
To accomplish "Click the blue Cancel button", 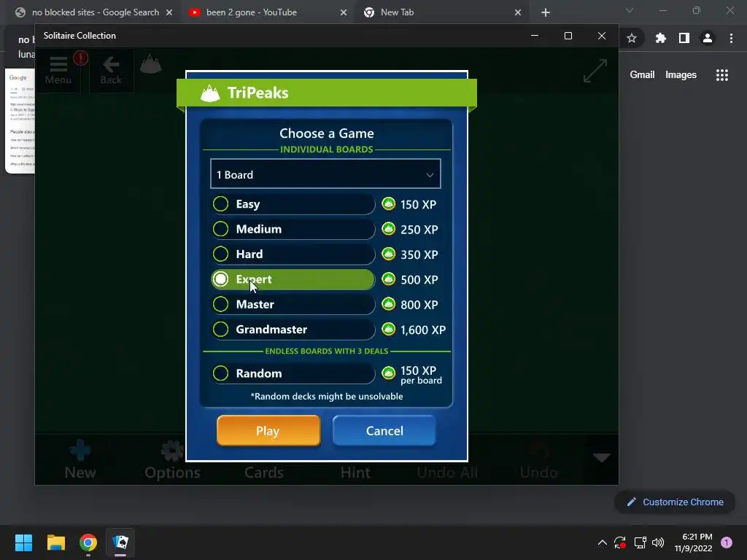I will point(384,430).
